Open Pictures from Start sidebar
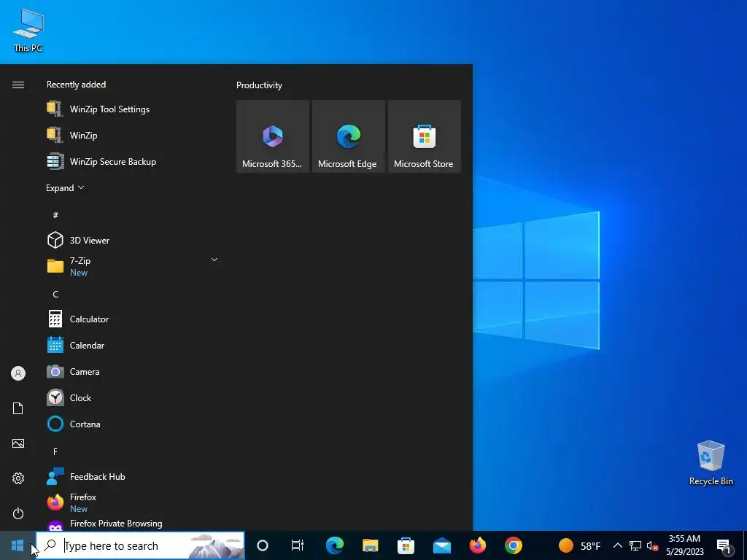This screenshot has height=560, width=747. coord(18,443)
